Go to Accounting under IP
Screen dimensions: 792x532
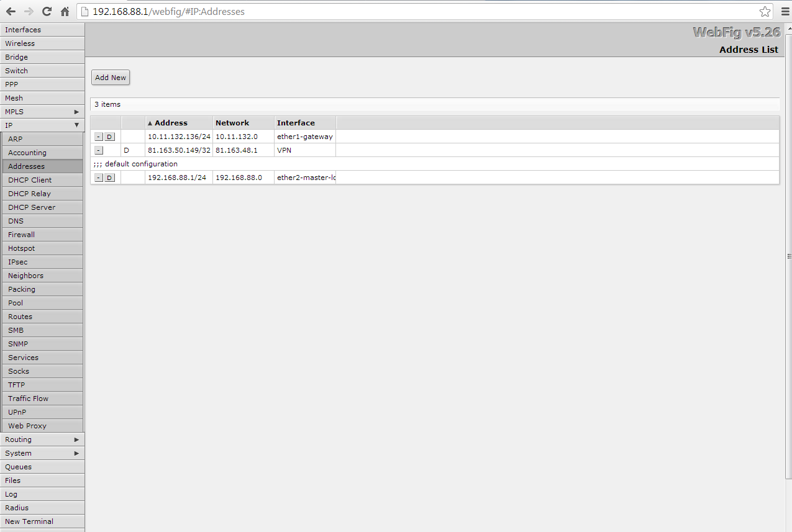42,153
